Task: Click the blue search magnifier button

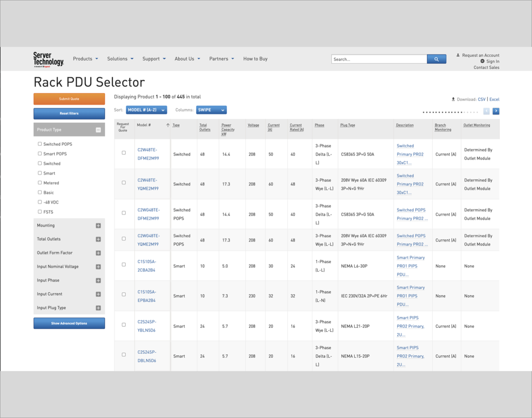Action: [x=436, y=59]
